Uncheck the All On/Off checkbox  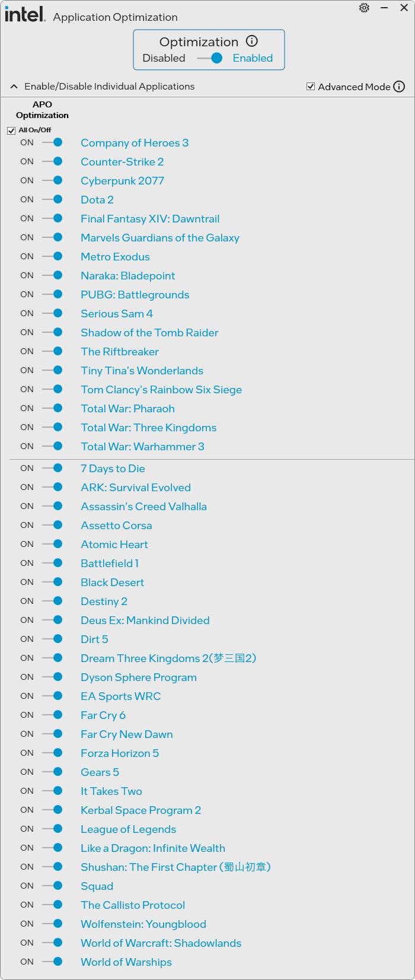tap(11, 131)
